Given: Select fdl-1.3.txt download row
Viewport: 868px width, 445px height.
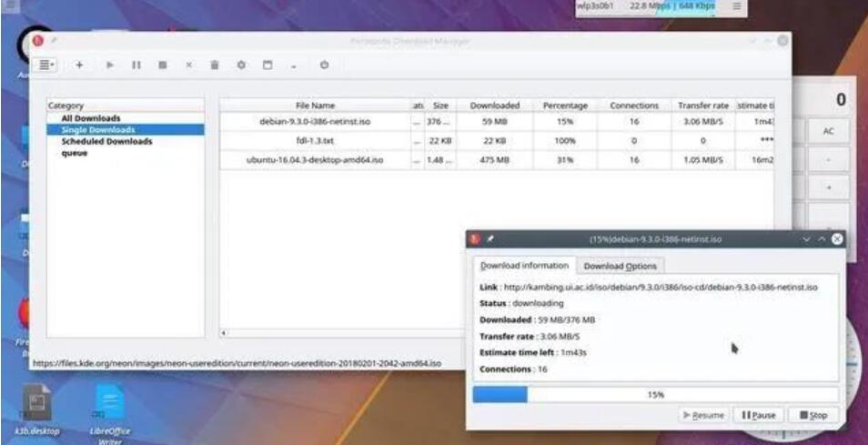Looking at the screenshot, I should [x=497, y=140].
